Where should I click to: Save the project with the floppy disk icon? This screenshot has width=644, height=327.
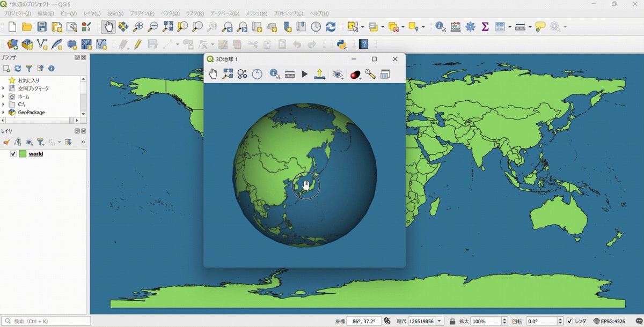(42, 27)
